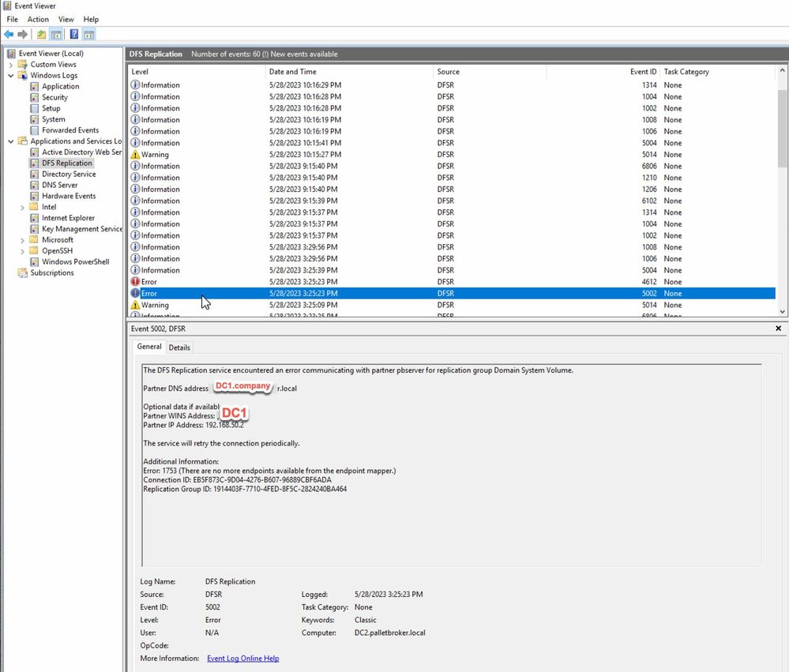The image size is (789, 672).
Task: Open the Action menu
Action: pos(38,19)
